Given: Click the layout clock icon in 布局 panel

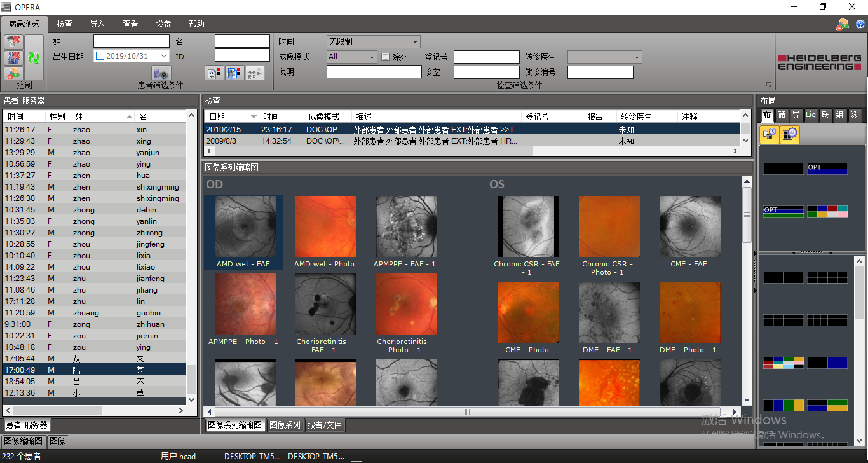Looking at the screenshot, I should (x=770, y=134).
